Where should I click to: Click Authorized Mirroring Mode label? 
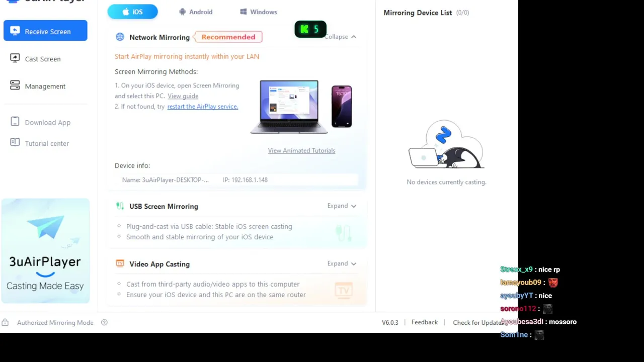click(x=55, y=323)
